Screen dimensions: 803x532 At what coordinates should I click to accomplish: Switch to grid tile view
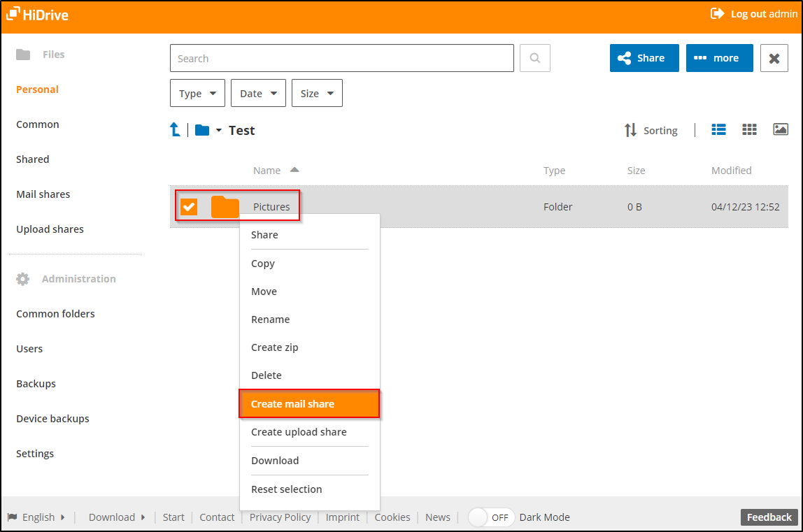click(x=749, y=129)
